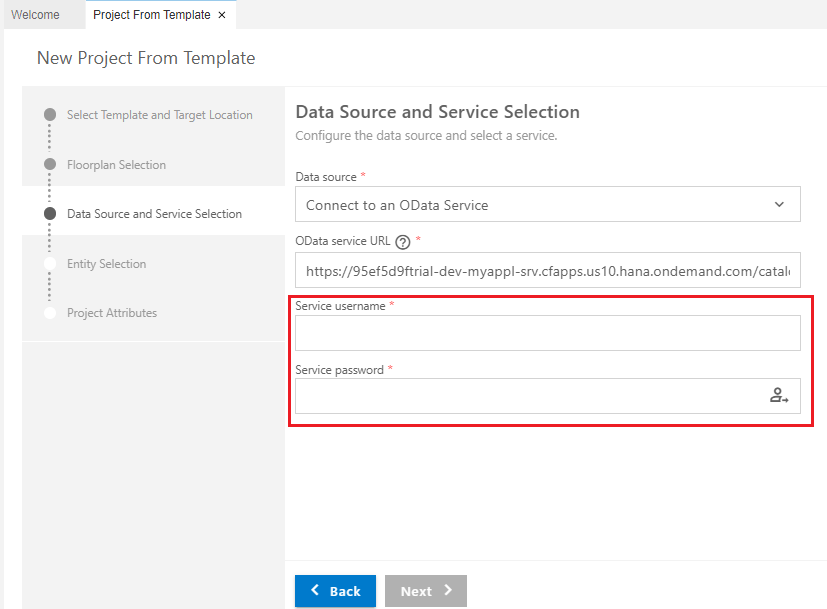
Task: Click the Floorplan Selection step marker
Action: (x=49, y=164)
